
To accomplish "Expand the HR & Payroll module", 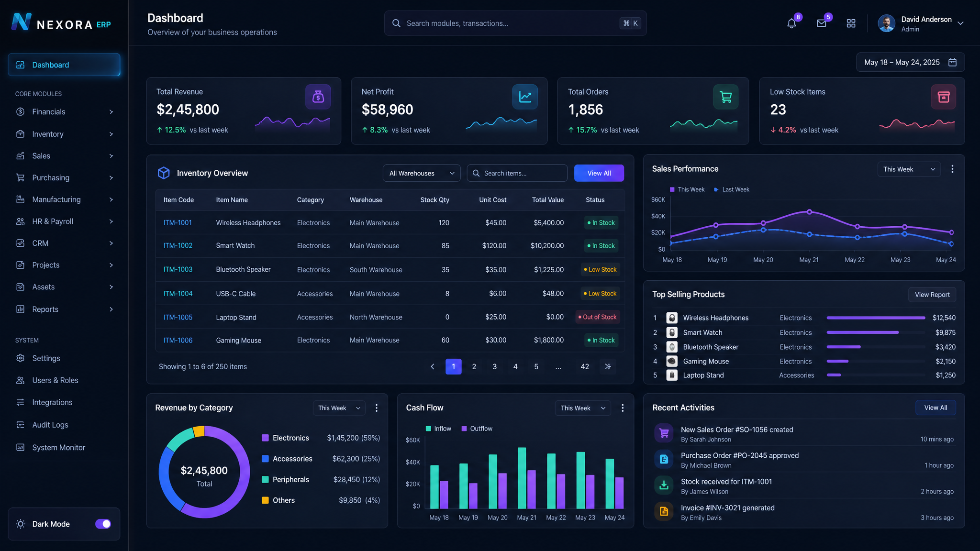I will coord(64,221).
